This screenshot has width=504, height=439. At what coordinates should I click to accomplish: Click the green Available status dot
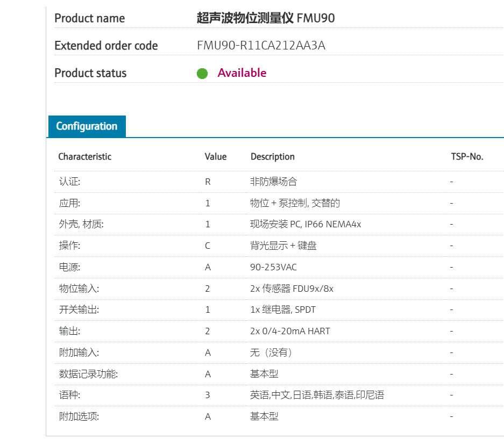tap(202, 74)
